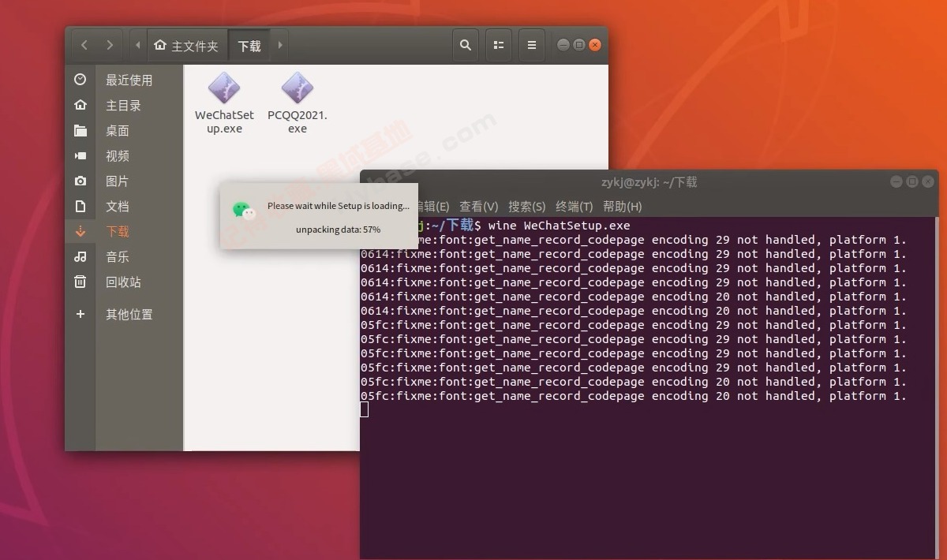Click the plus icon for other locations
The image size is (947, 560).
click(x=80, y=314)
